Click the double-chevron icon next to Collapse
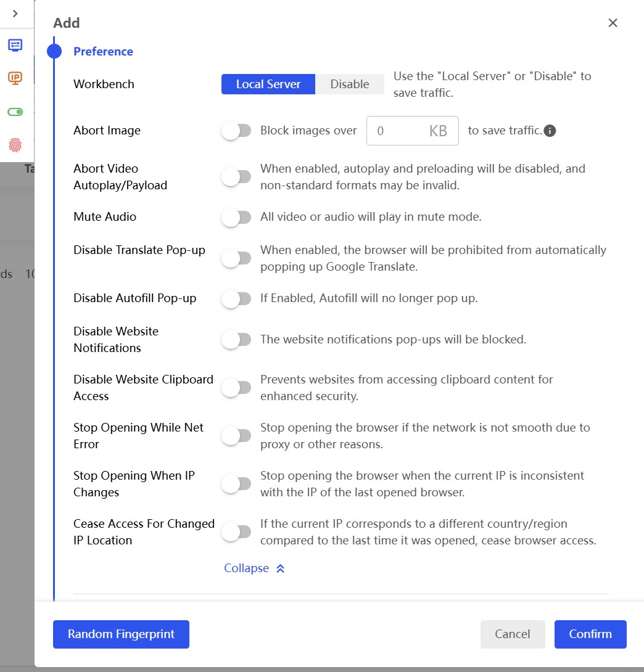Image resolution: width=644 pixels, height=672 pixels. click(x=280, y=568)
